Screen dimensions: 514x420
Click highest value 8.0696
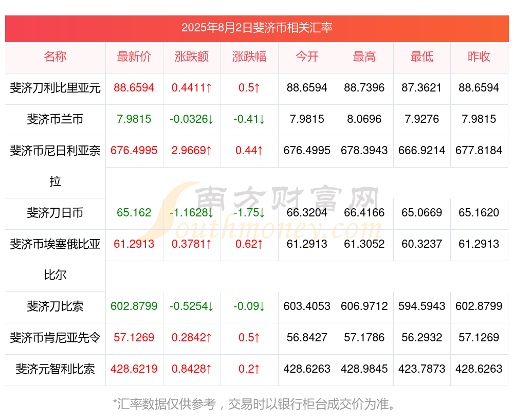[x=364, y=119]
